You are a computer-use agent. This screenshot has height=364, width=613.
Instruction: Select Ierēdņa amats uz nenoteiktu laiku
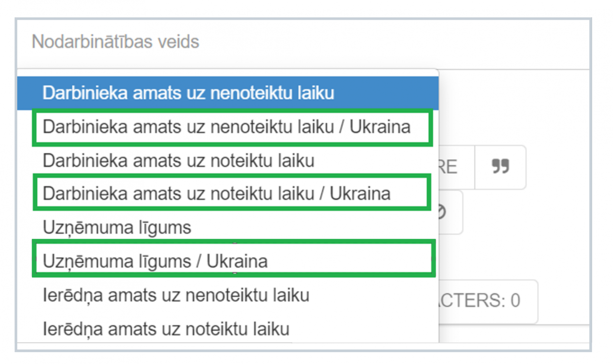228,295
